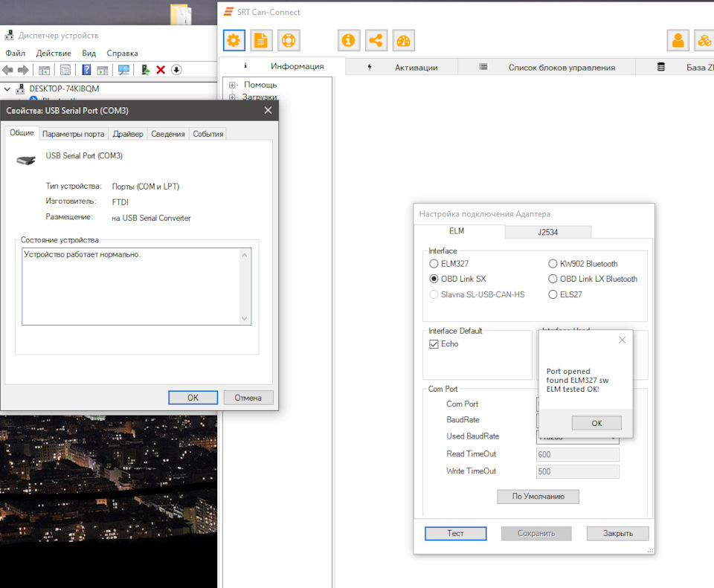Open the gear settings icon in SRT Can-Connect
Screen dimensions: 714x588
pos(234,40)
